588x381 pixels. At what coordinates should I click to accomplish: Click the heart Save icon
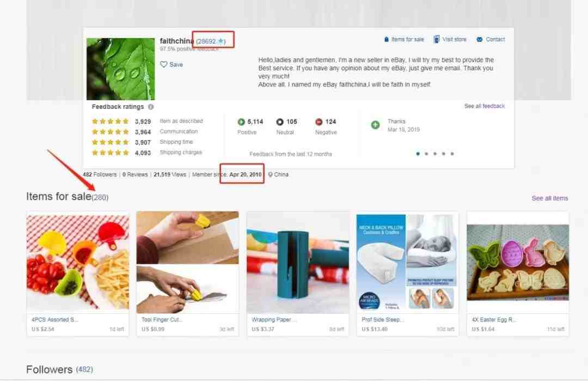163,64
